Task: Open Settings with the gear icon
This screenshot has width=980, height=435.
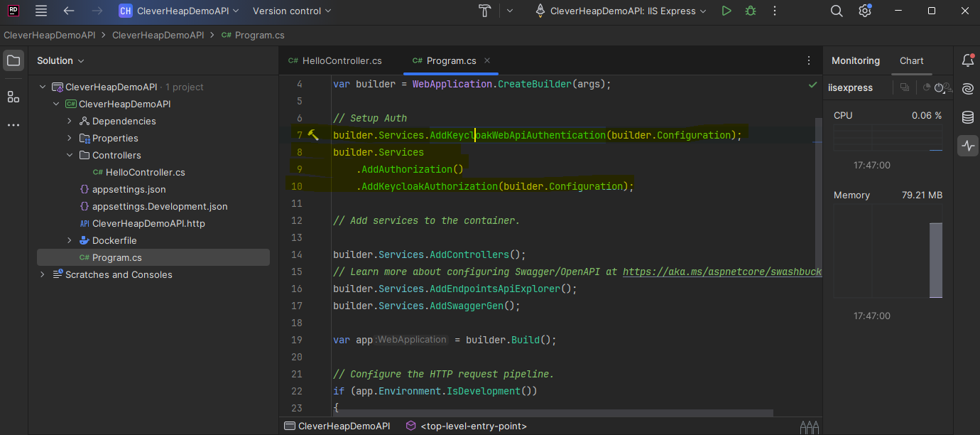Action: [865, 11]
